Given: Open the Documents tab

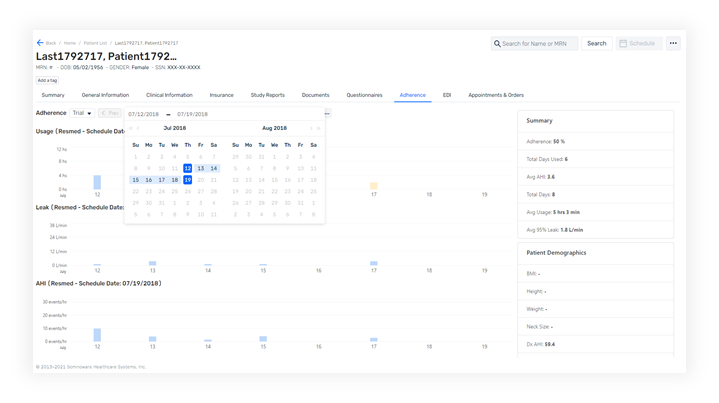Looking at the screenshot, I should click(315, 95).
